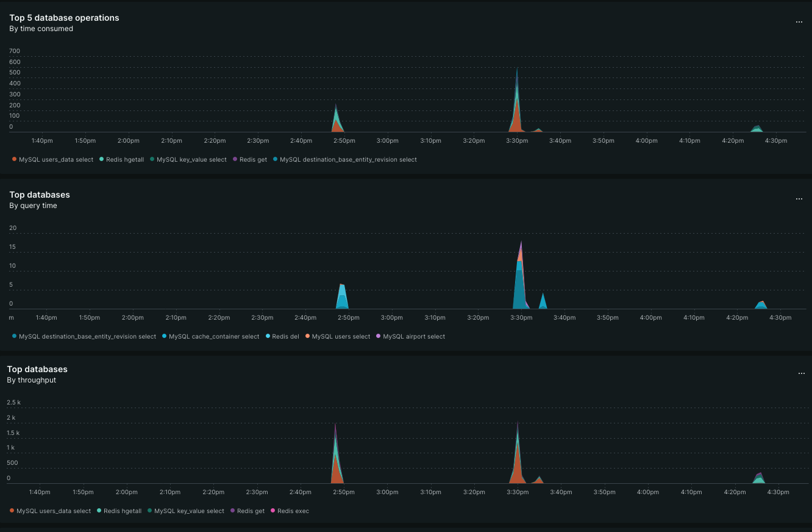
Task: Open ellipsis menu of Top databases by query time
Action: click(799, 199)
